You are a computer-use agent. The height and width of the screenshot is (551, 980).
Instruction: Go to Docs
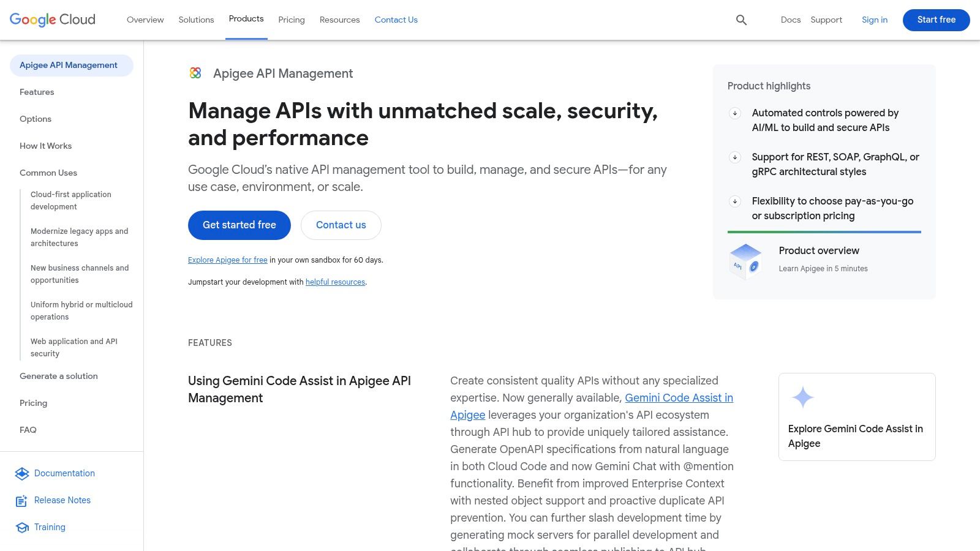(791, 20)
